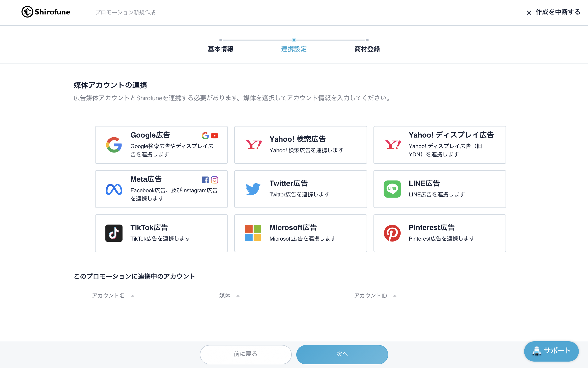Screen dimensions: 588x368
Task: Proceed with the 次へ button
Action: point(342,354)
